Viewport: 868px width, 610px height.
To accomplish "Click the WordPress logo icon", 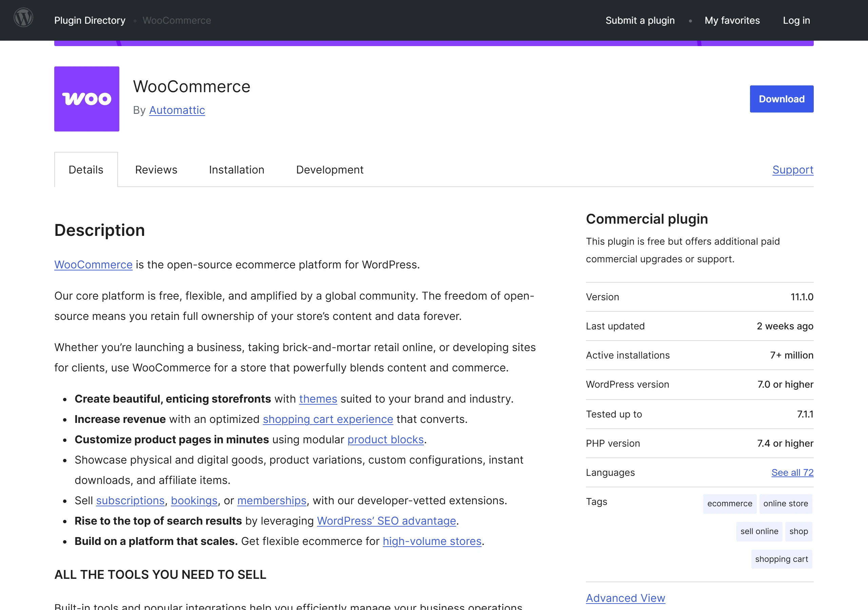I will [x=23, y=17].
